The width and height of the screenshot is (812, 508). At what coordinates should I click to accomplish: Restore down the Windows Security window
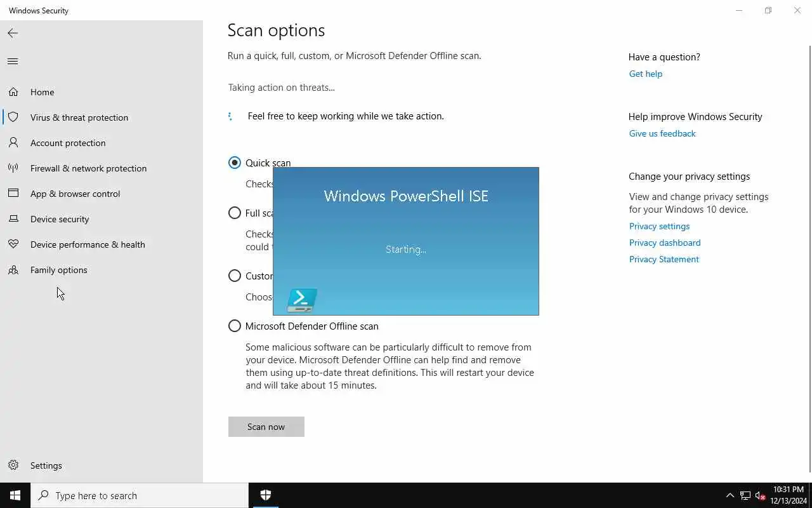[x=768, y=10]
